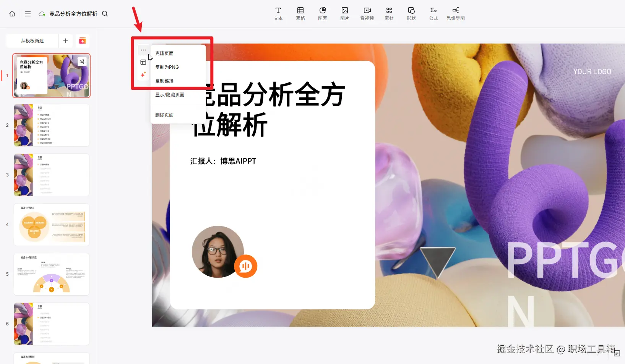Insert a table (表格)
This screenshot has width=625, height=364.
300,14
